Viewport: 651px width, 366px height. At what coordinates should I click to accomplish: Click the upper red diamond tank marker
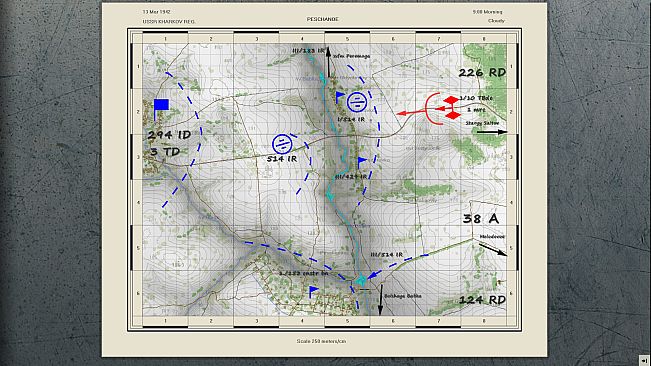pyautogui.click(x=451, y=100)
